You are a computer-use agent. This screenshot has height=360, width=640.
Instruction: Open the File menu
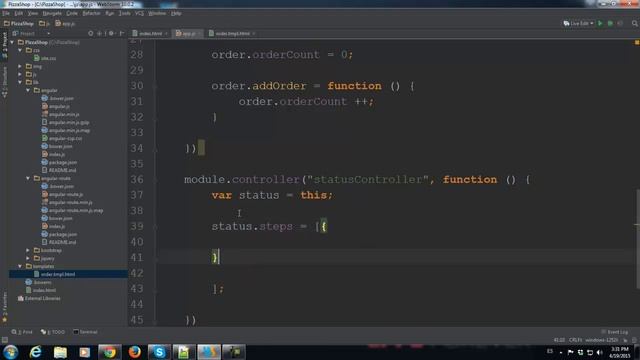click(x=6, y=13)
